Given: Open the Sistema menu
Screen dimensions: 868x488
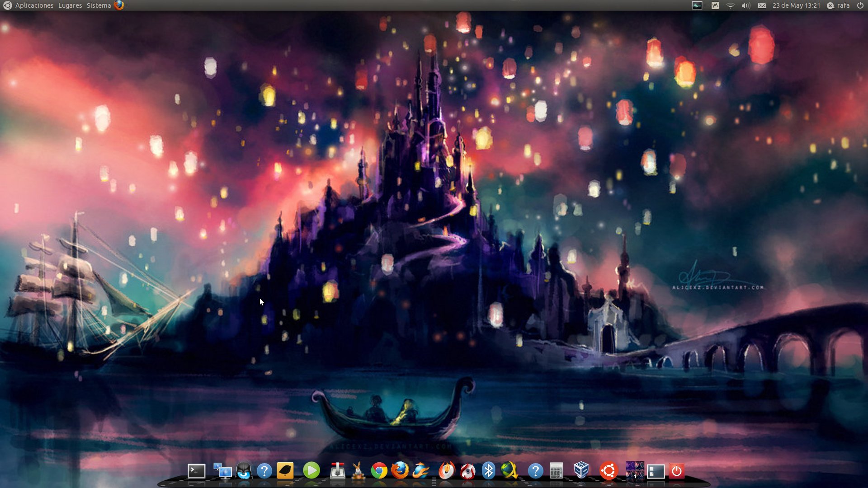Looking at the screenshot, I should click(99, 5).
